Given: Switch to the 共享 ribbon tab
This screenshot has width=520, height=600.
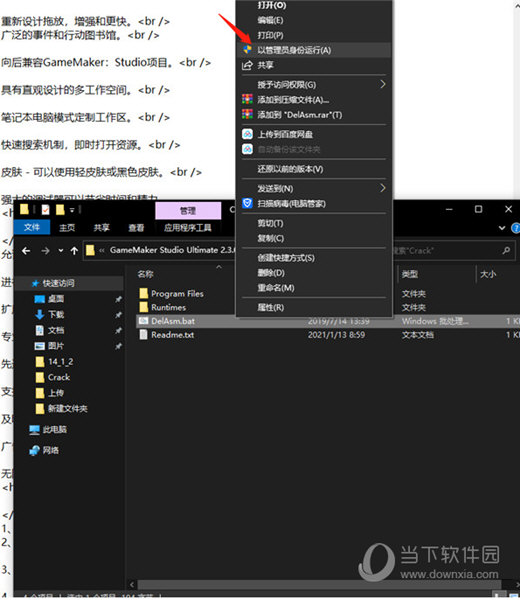Looking at the screenshot, I should click(x=101, y=228).
